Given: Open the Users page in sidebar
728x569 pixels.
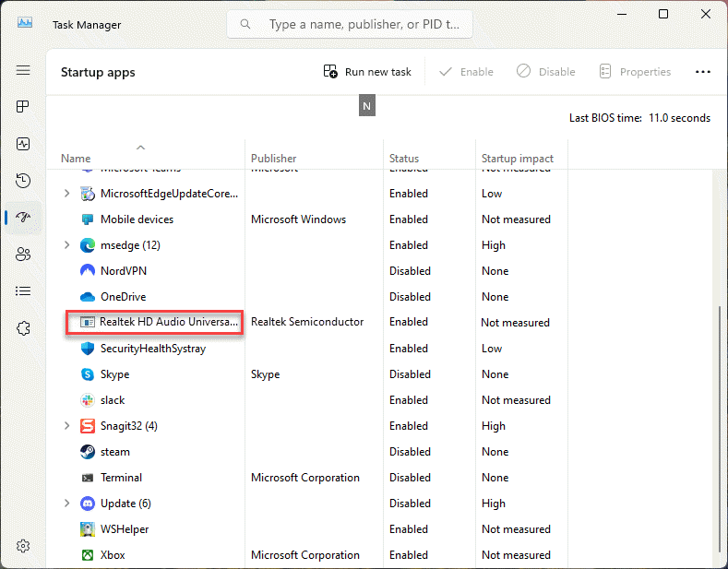Looking at the screenshot, I should tap(23, 255).
